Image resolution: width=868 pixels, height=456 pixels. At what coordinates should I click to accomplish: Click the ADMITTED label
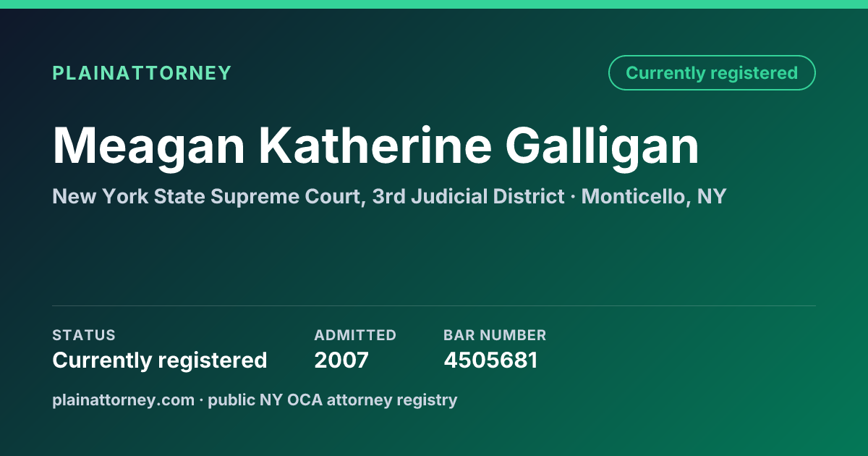point(355,335)
